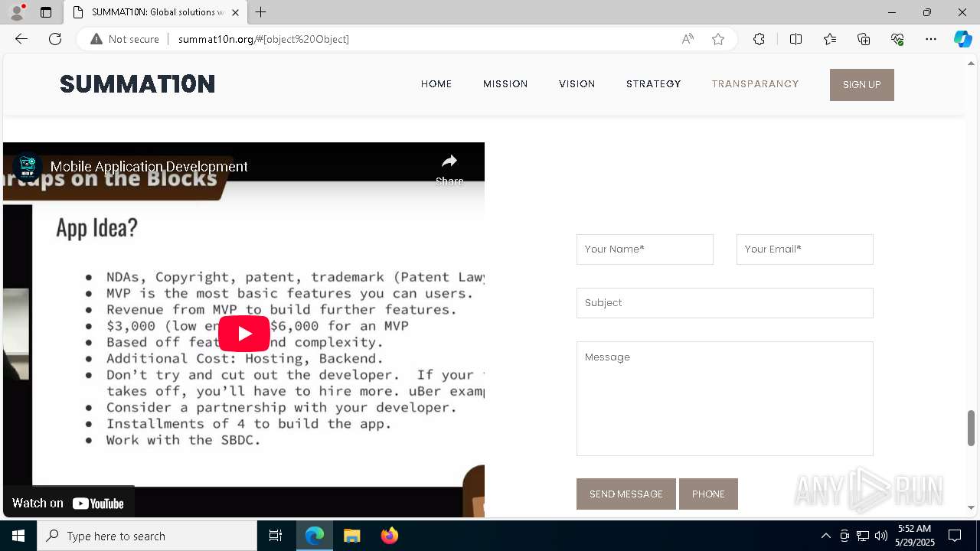Open the clock showing 5:52 AM
Viewport: 980px width, 551px height.
(915, 536)
